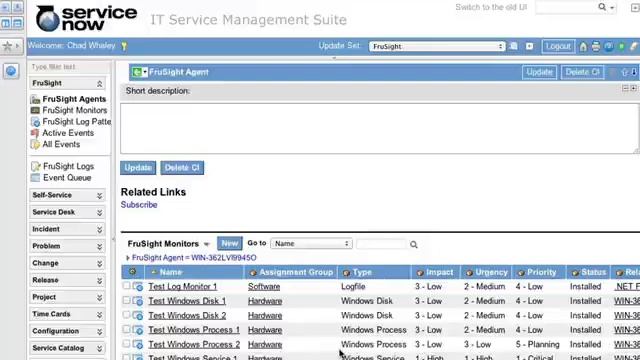The width and height of the screenshot is (640, 360).
Task: Expand the Incident section
Action: tap(99, 230)
